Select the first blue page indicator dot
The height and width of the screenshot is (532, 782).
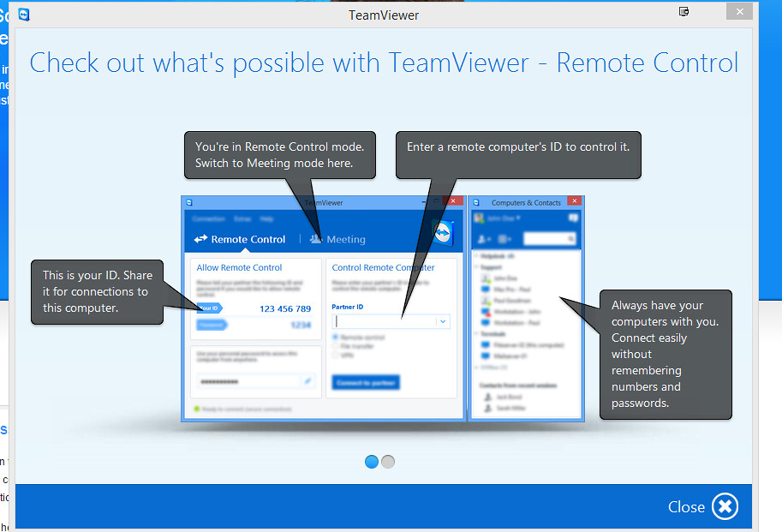(372, 462)
